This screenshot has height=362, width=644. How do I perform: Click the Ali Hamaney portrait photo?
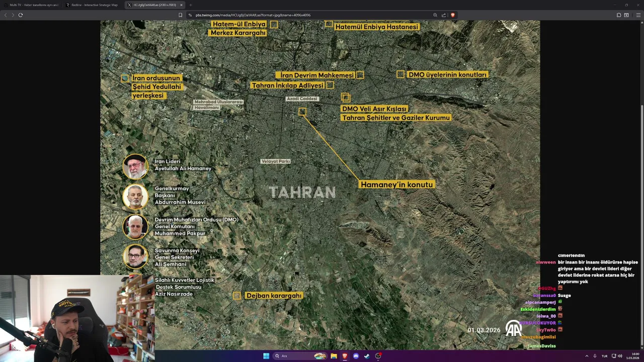[x=135, y=166]
